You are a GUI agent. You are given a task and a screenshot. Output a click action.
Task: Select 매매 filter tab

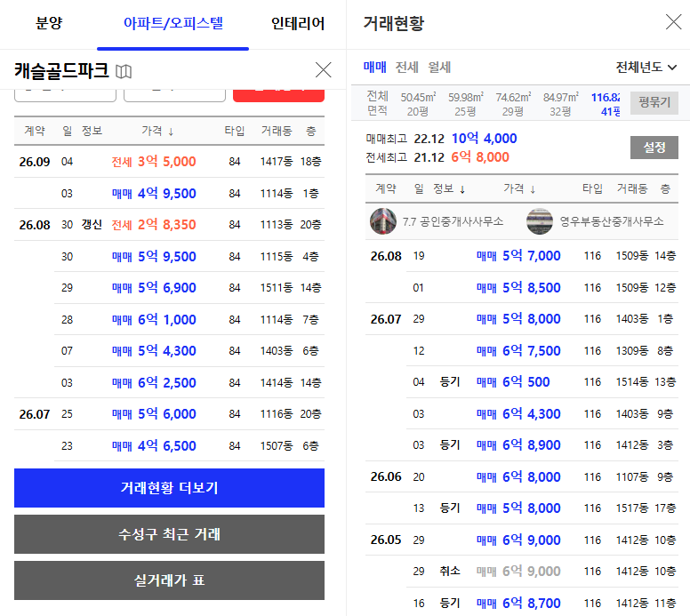375,68
